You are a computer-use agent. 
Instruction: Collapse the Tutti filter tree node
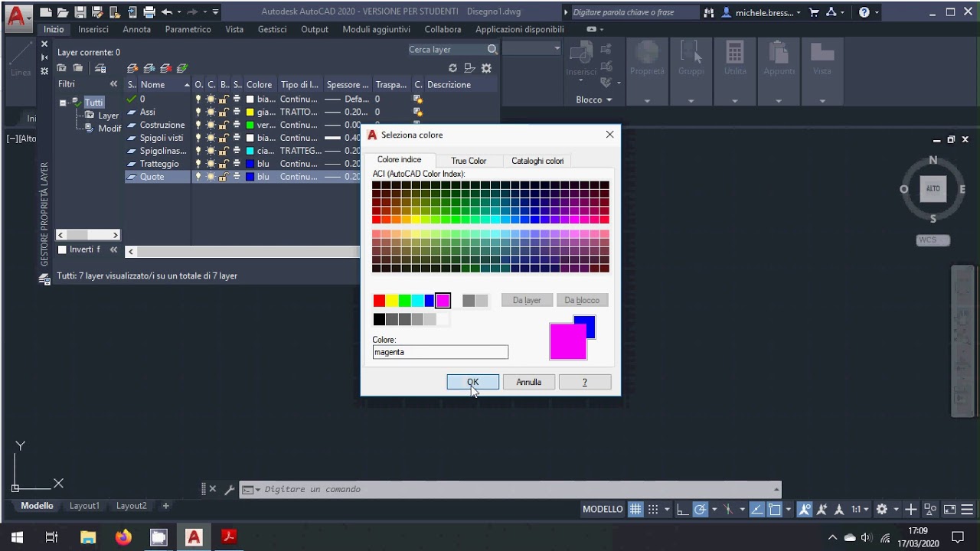point(64,103)
